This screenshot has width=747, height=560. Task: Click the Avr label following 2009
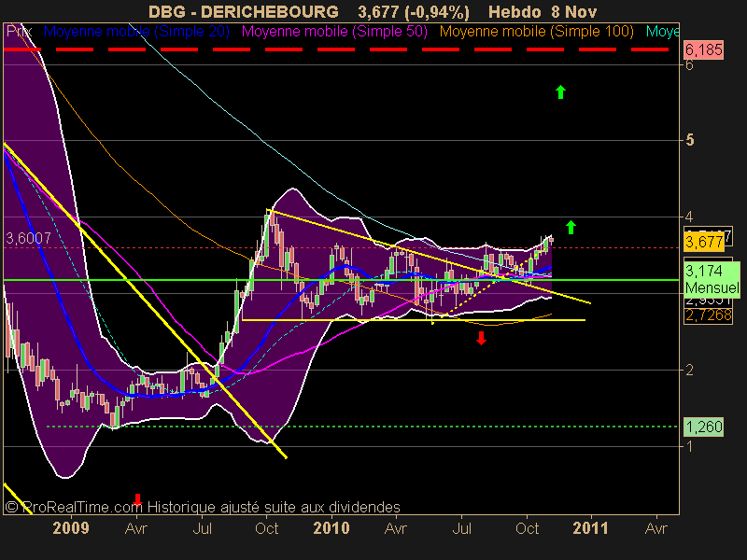[x=136, y=528]
